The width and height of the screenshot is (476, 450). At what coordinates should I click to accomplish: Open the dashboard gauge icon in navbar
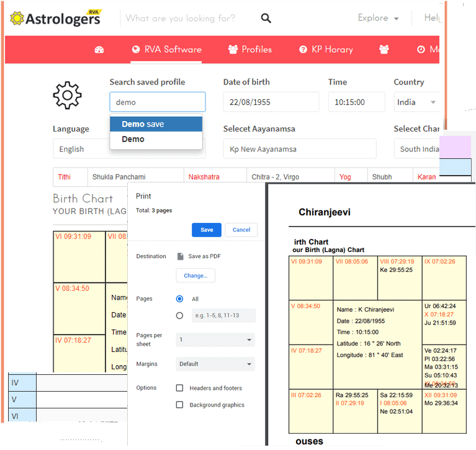99,50
